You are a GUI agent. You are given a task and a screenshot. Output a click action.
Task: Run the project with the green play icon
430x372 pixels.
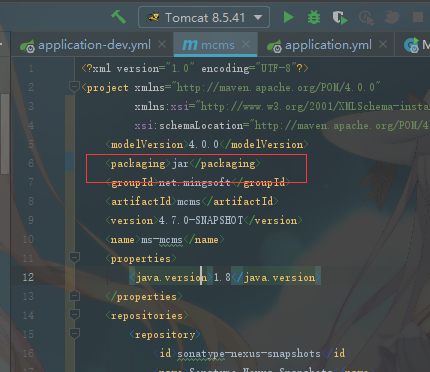click(288, 17)
